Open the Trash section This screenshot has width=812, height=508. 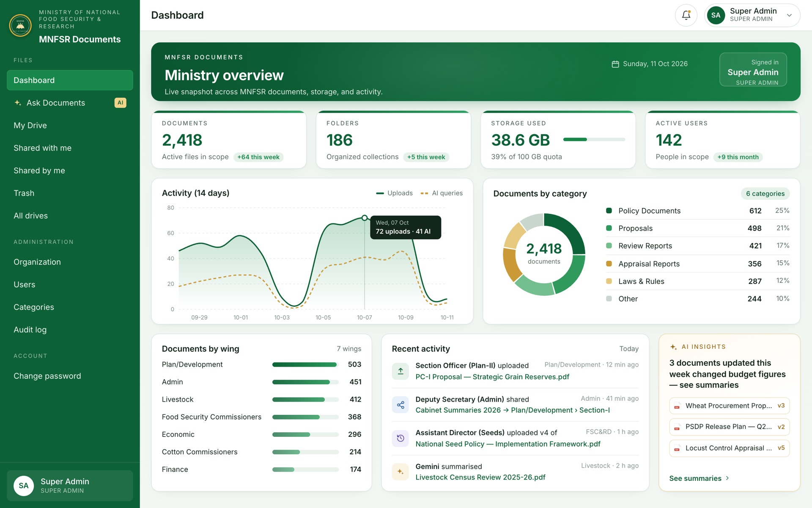(70, 193)
